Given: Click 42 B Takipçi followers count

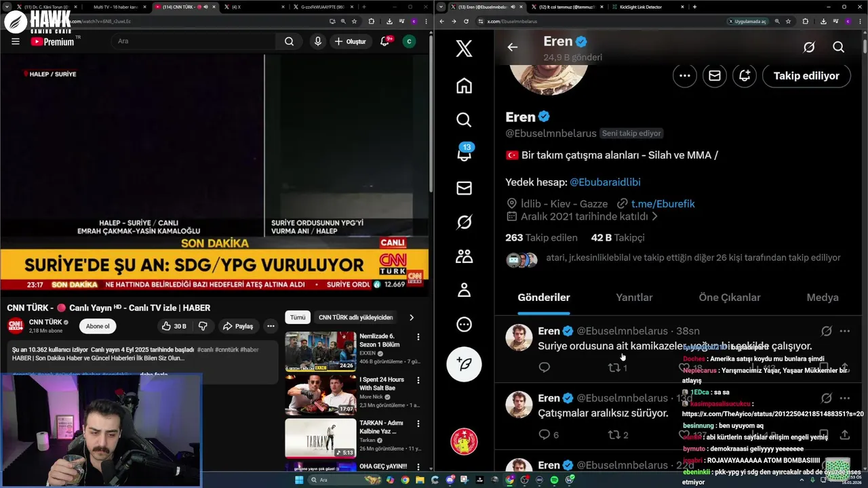Looking at the screenshot, I should pos(618,237).
